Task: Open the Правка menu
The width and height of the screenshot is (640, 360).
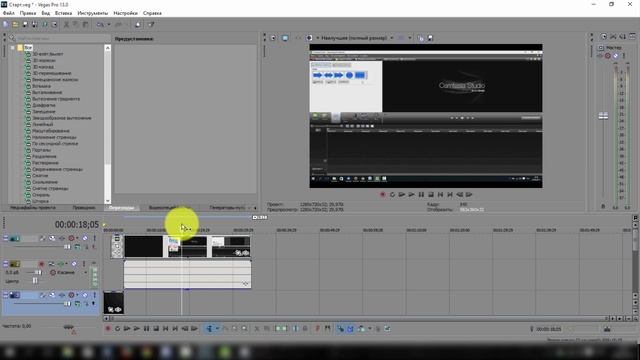Action: 28,13
